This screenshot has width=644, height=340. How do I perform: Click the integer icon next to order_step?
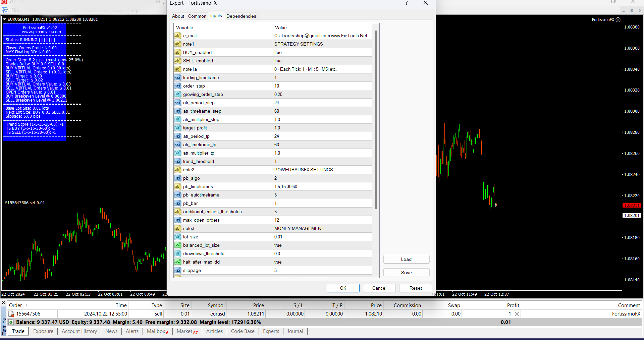tap(178, 86)
